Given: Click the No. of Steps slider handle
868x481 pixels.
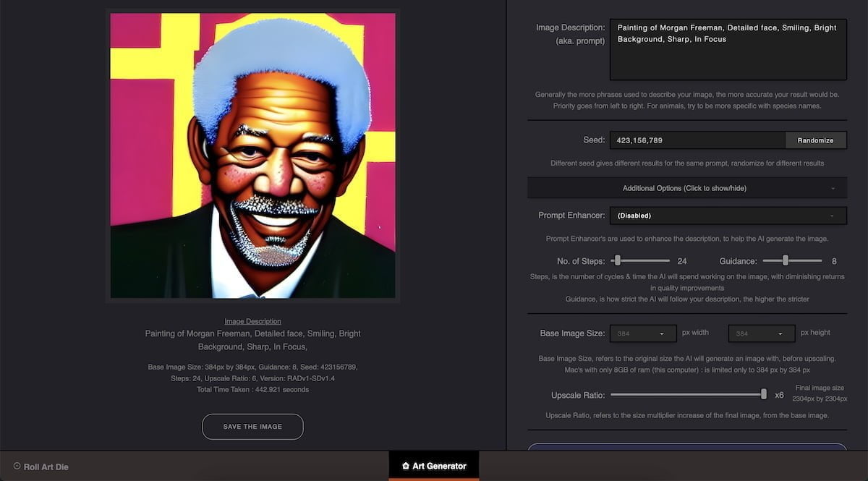Looking at the screenshot, I should point(617,260).
